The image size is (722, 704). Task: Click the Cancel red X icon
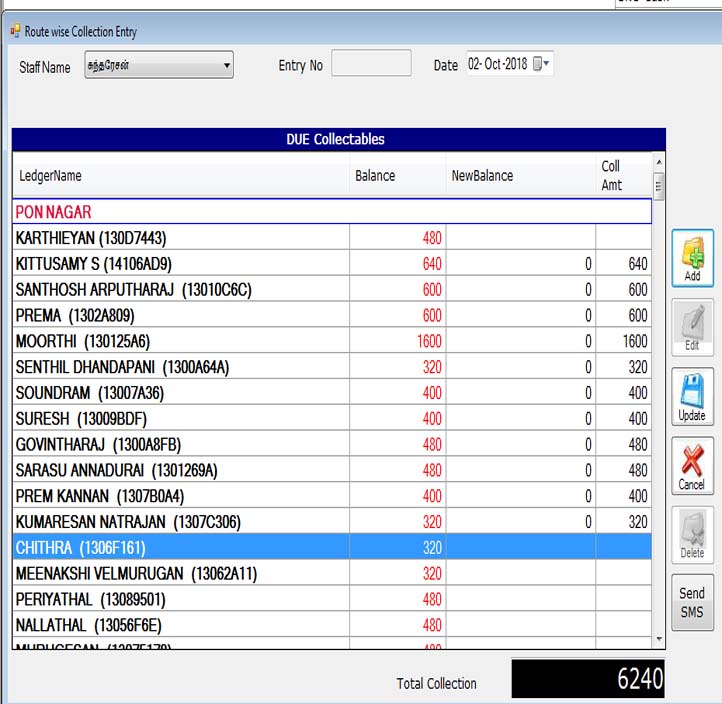(x=693, y=466)
